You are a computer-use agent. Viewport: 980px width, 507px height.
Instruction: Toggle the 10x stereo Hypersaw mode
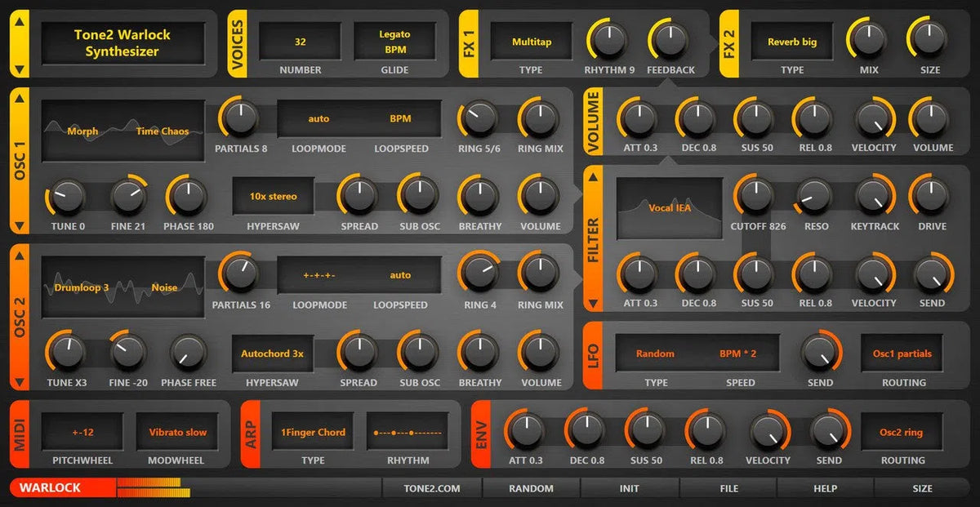coord(272,196)
